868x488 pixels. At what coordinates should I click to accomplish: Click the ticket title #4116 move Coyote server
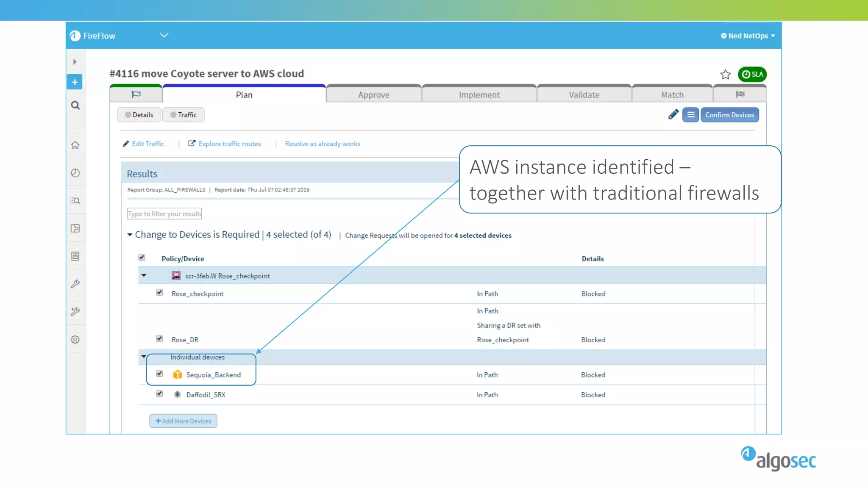pos(207,74)
